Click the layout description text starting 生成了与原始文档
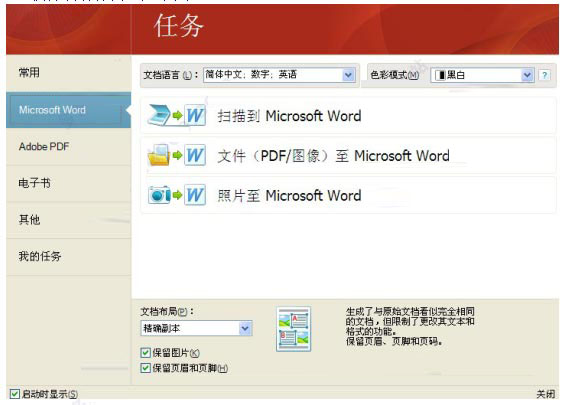Screen dimensions: 564x405 pyautogui.click(x=410, y=326)
